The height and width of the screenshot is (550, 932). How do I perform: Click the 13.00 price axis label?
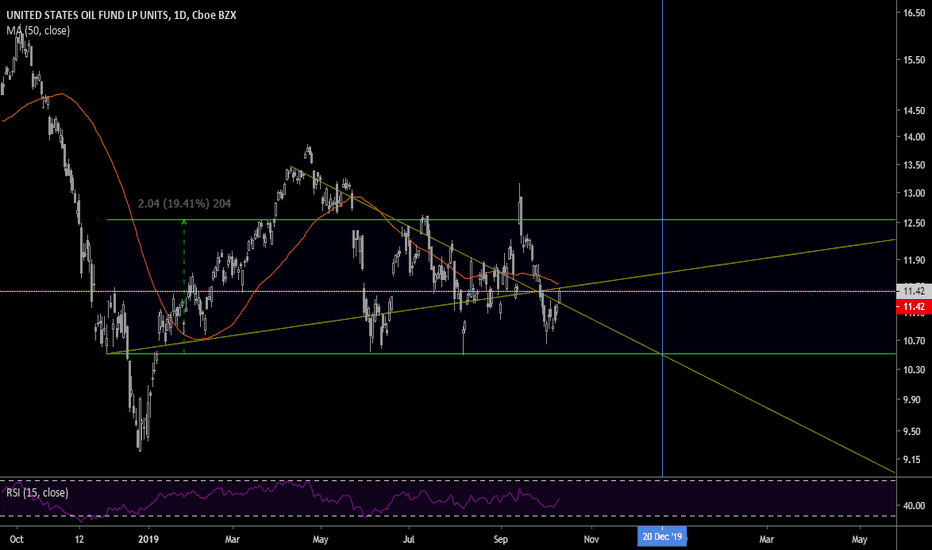tap(914, 193)
